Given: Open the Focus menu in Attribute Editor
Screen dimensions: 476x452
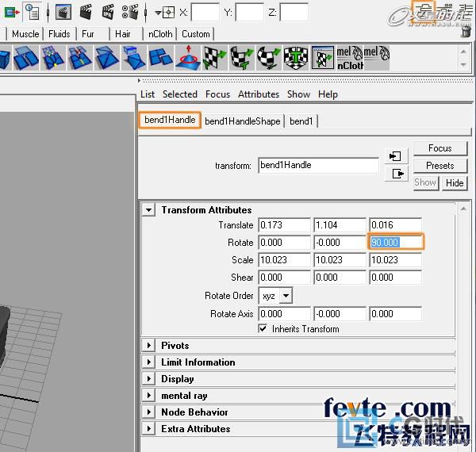Looking at the screenshot, I should (x=217, y=94).
